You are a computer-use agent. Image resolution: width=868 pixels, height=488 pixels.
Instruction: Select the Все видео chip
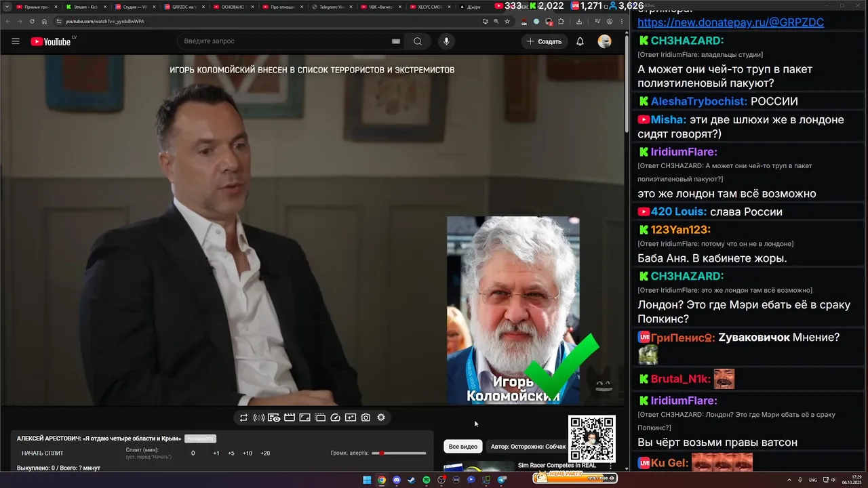[463, 447]
